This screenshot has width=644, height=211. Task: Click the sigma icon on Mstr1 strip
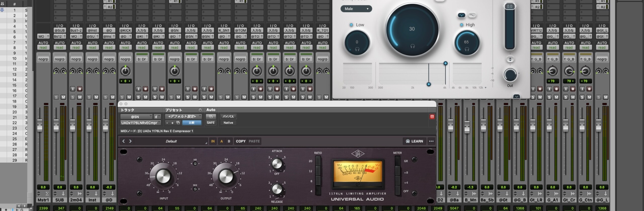(x=47, y=194)
